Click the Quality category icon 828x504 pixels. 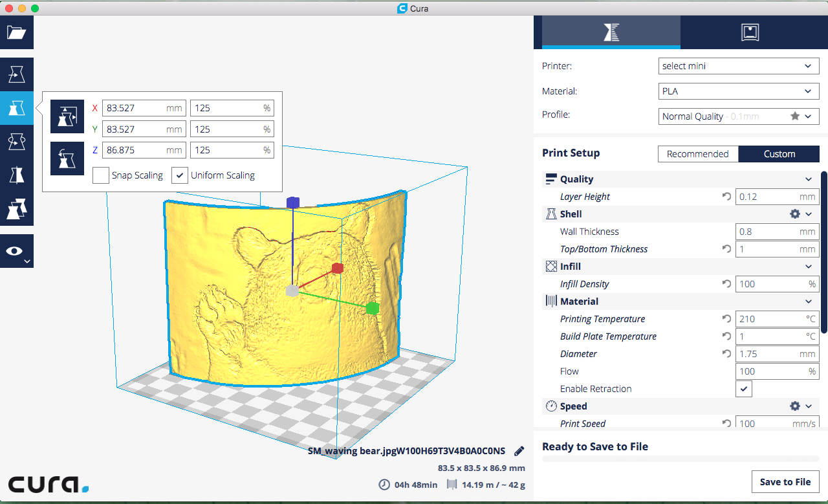551,179
